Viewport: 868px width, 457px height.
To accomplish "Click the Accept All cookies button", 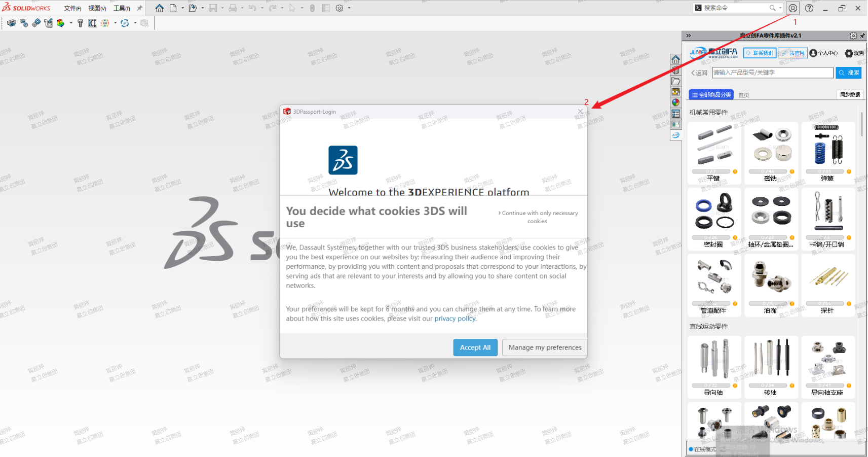I will [x=475, y=347].
